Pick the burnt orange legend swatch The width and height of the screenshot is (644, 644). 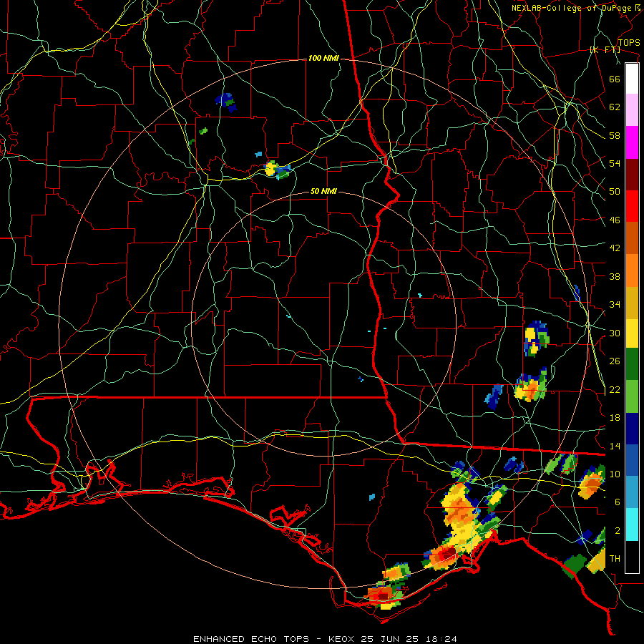[632, 238]
